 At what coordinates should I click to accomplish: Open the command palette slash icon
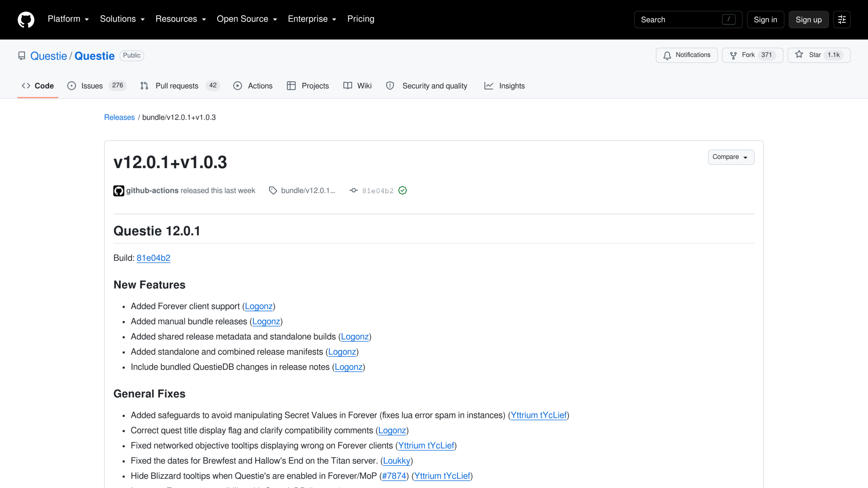click(x=729, y=19)
